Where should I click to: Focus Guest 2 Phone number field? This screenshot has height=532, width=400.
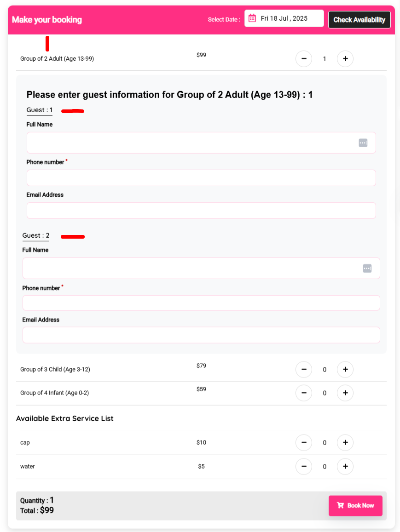pos(201,303)
